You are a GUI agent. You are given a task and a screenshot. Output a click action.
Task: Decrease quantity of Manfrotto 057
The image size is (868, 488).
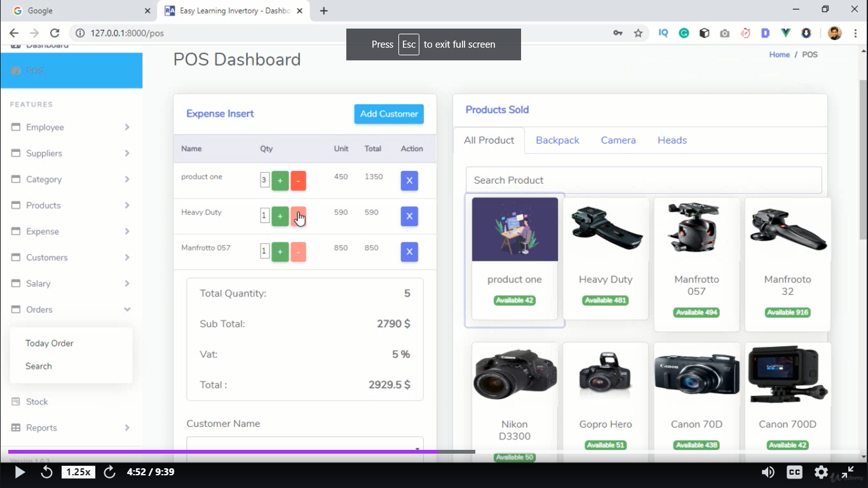pyautogui.click(x=298, y=252)
